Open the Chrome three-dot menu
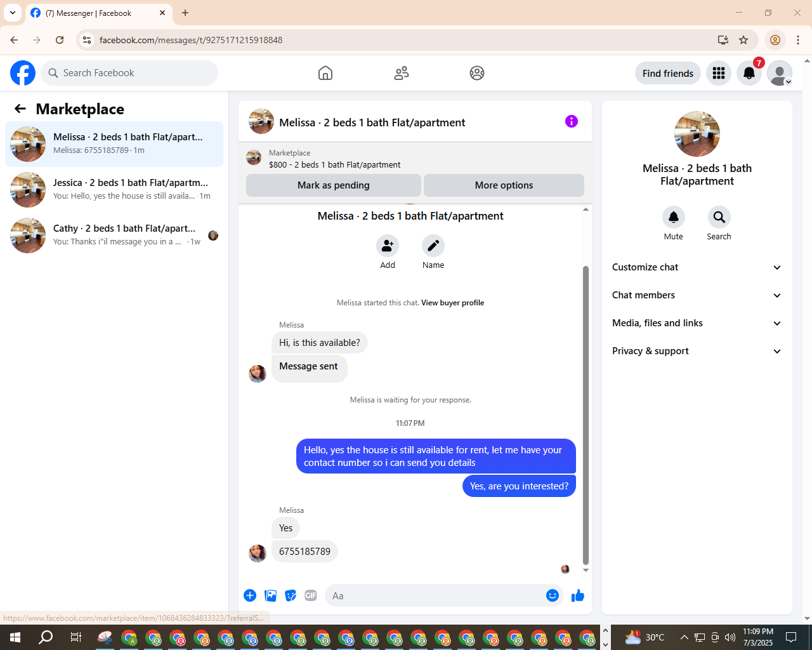Screen dimensions: 812x650 pos(798,40)
